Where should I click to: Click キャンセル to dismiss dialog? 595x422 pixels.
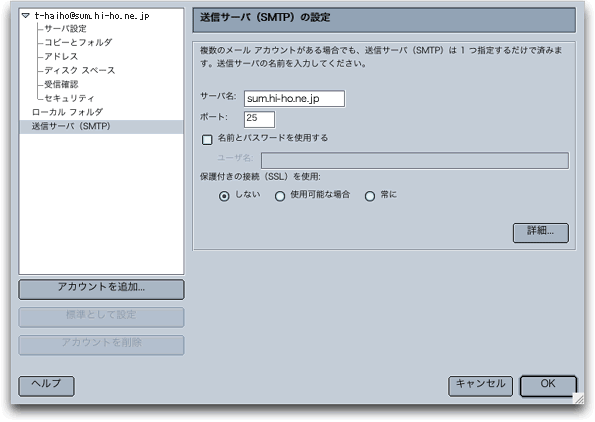tap(480, 386)
